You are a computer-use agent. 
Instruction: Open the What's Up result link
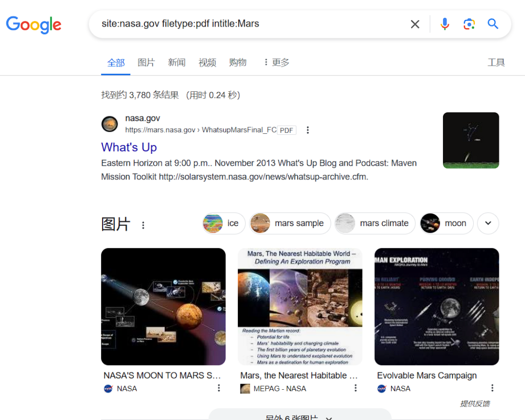pos(129,147)
